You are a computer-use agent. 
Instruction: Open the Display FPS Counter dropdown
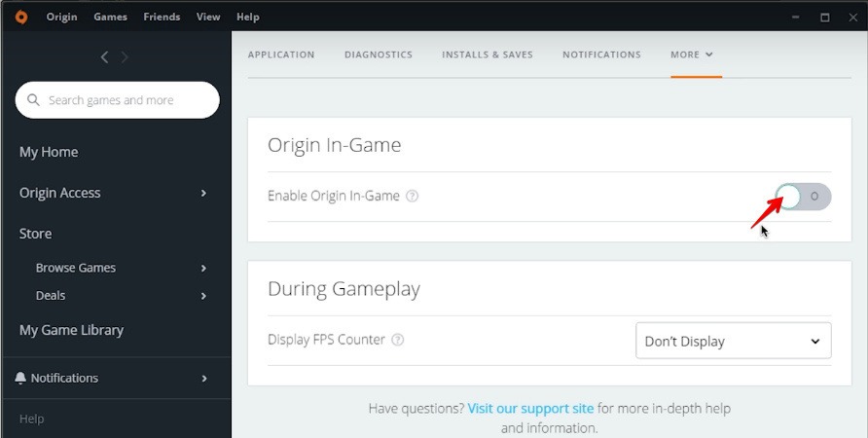click(x=734, y=341)
